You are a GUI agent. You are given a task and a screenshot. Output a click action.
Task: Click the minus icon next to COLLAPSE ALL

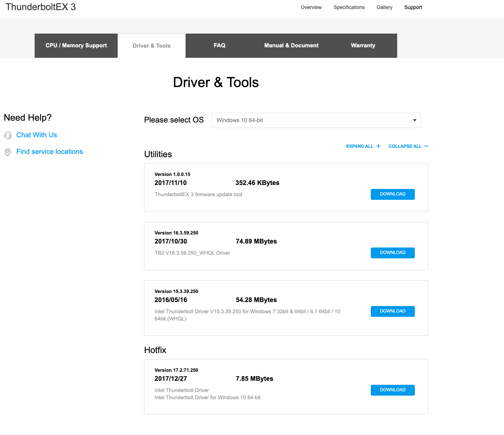(x=426, y=146)
